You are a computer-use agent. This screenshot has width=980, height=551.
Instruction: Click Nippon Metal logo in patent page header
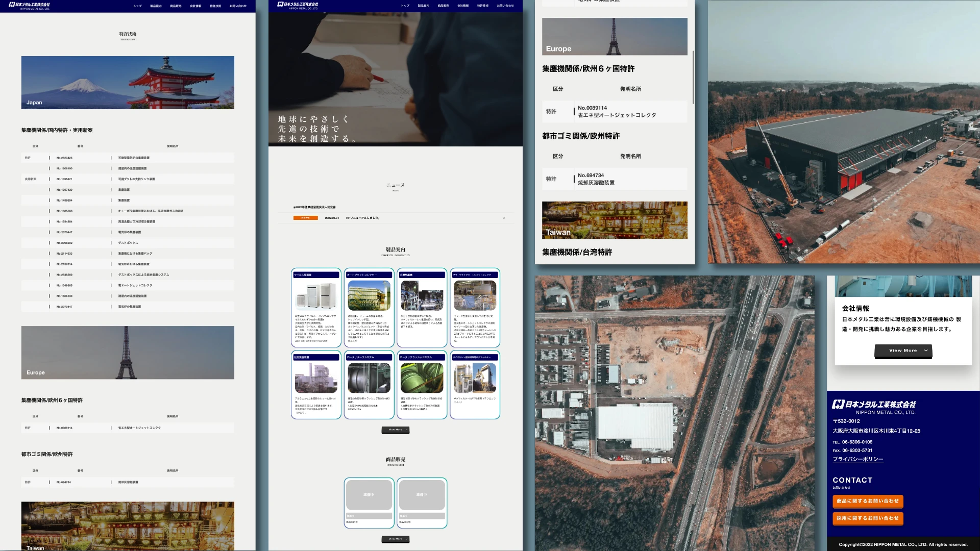pos(29,6)
